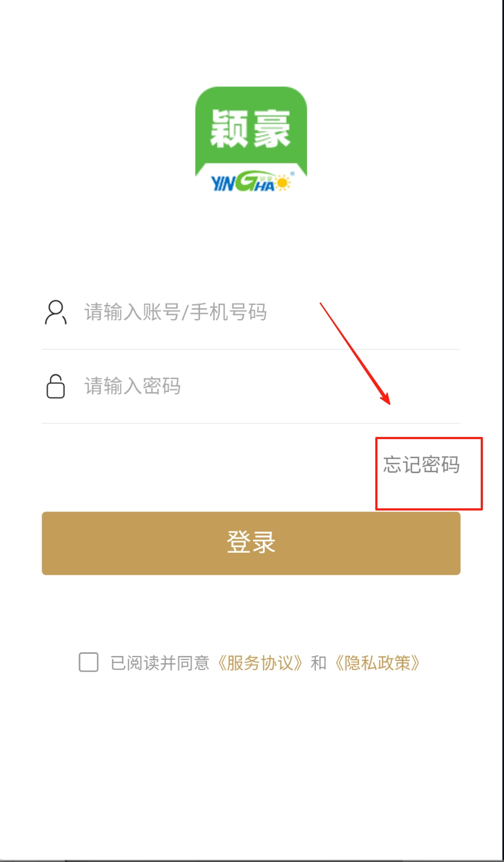The height and width of the screenshot is (862, 504).
Task: Open the 《服务协议》 service agreement link
Action: (260, 663)
